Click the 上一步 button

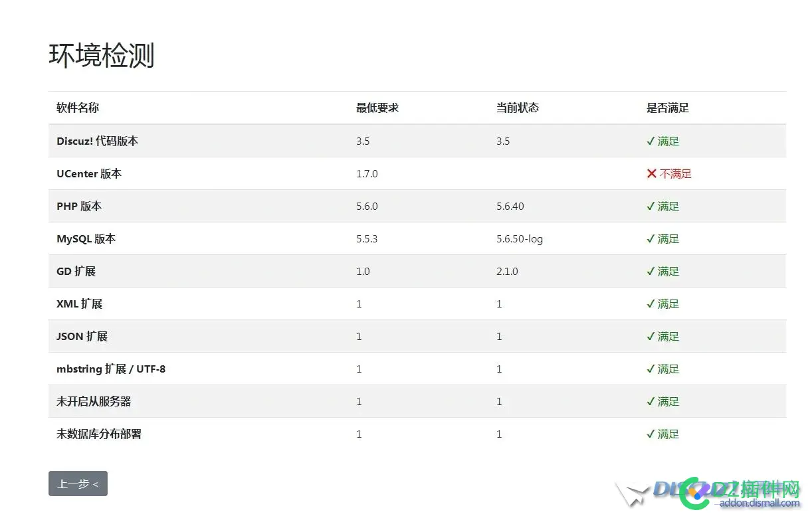(x=78, y=484)
